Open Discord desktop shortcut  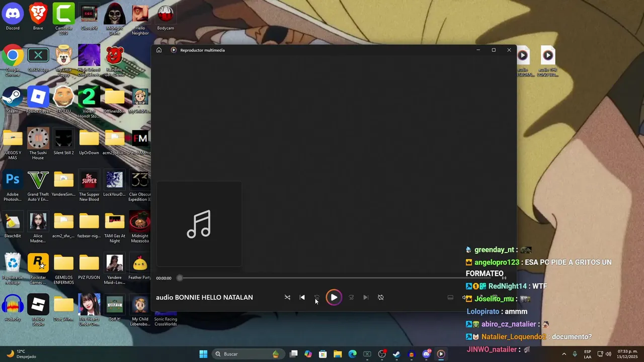13,17
